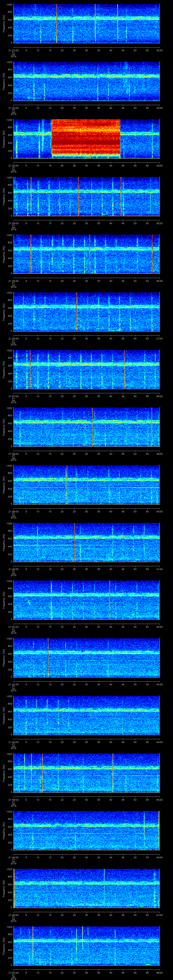Click the 43:00 end time label
The image size is (173, 980).
click(159, 684)
